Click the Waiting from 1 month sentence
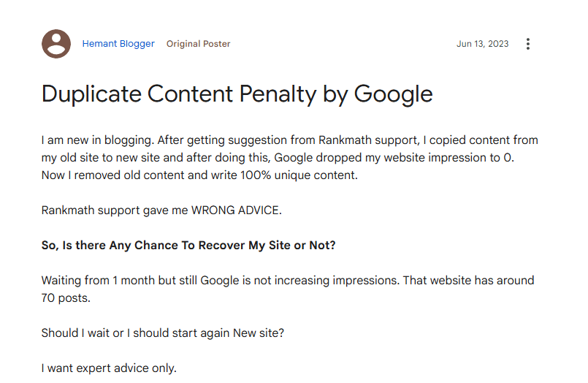This screenshot has height=383, width=588. [x=220, y=280]
